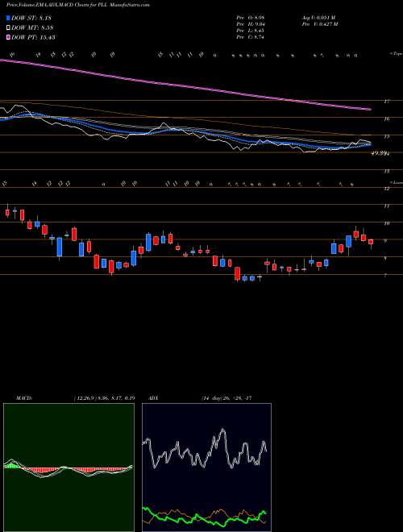Click the 10 axis label on the price chart

click(x=387, y=223)
